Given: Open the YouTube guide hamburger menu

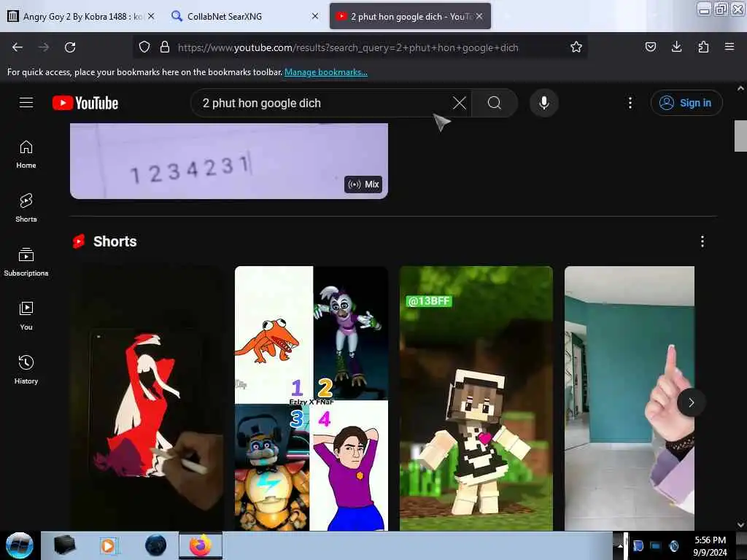Looking at the screenshot, I should (x=26, y=103).
